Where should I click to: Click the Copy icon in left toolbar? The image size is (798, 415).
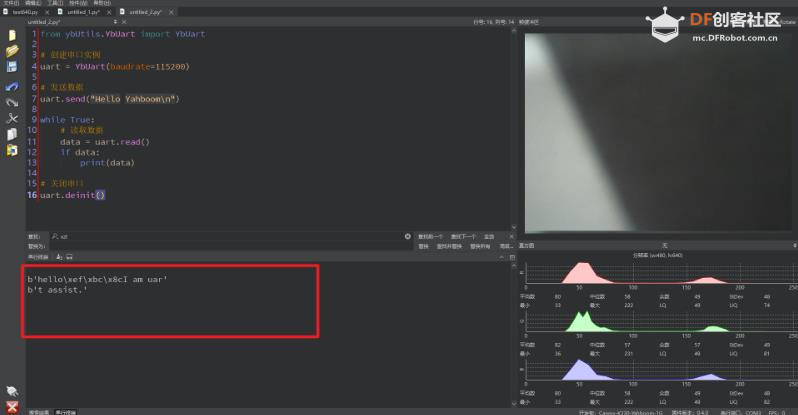click(11, 134)
